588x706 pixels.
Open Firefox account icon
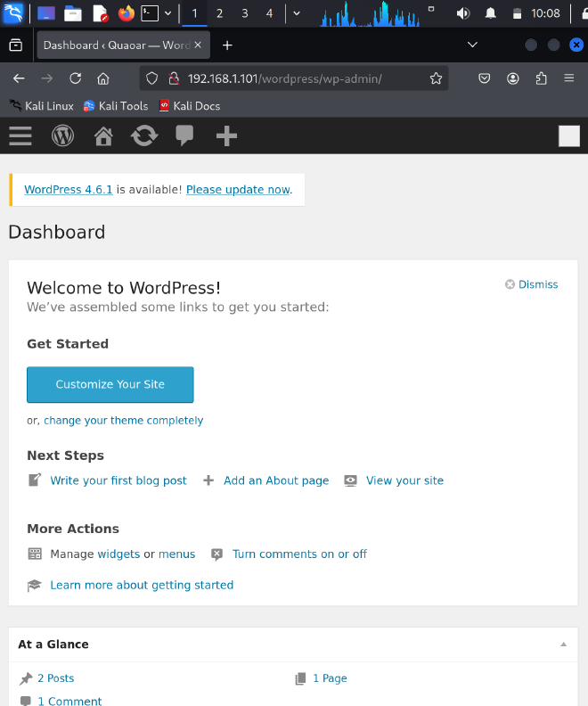point(513,78)
